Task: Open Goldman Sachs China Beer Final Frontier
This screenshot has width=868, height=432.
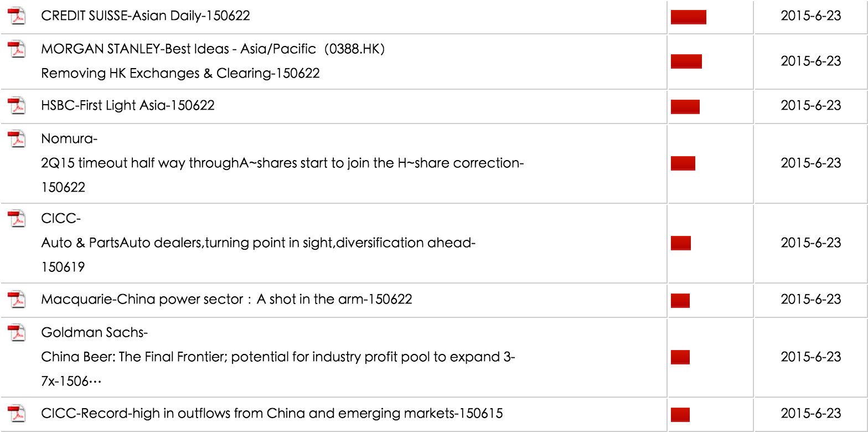Action: click(x=278, y=357)
